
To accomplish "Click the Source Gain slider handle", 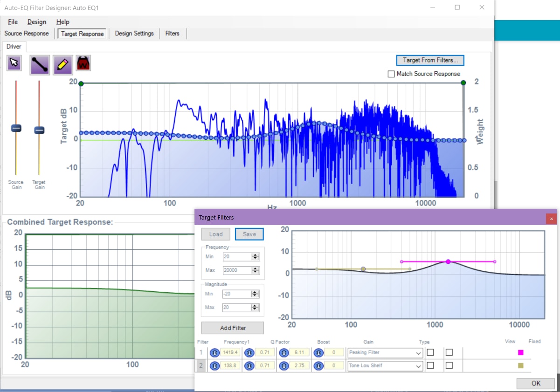I will point(16,129).
